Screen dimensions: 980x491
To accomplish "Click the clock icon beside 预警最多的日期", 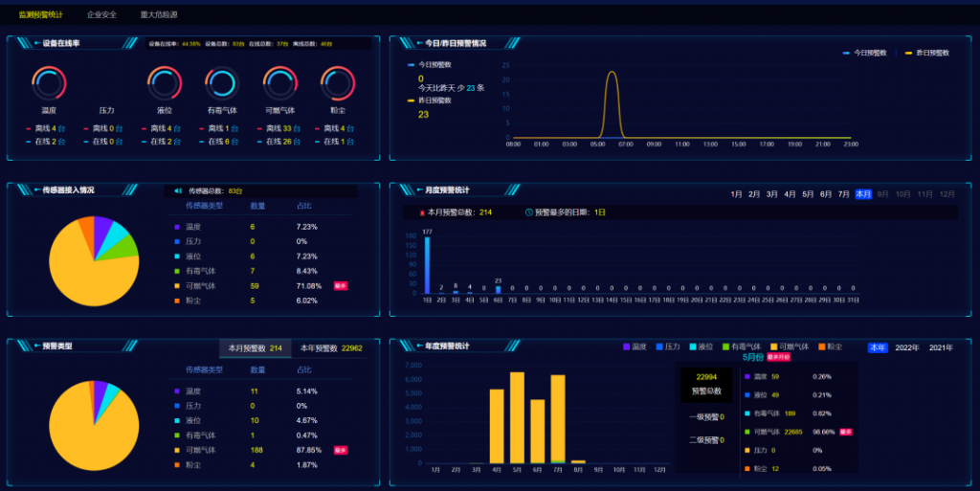I will pos(529,212).
